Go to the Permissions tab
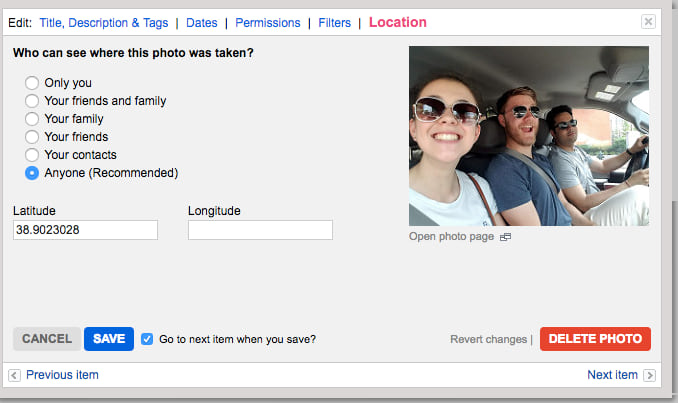The height and width of the screenshot is (403, 678). coord(267,23)
